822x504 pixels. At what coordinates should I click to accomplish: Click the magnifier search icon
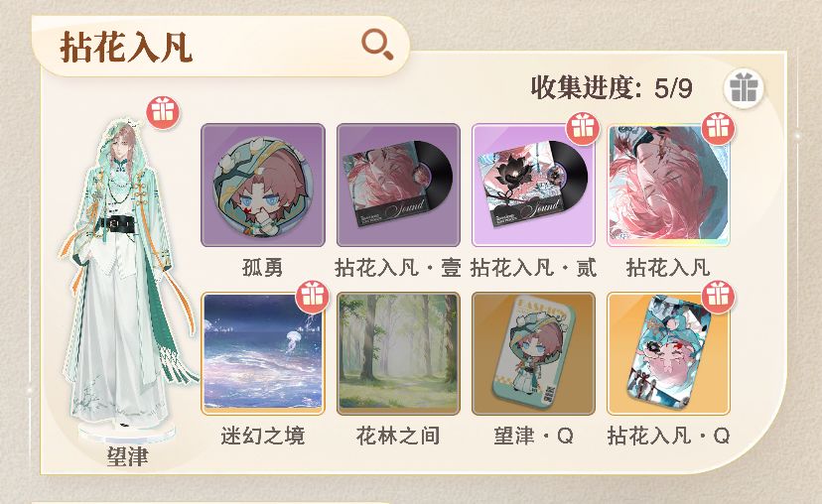pos(377,44)
